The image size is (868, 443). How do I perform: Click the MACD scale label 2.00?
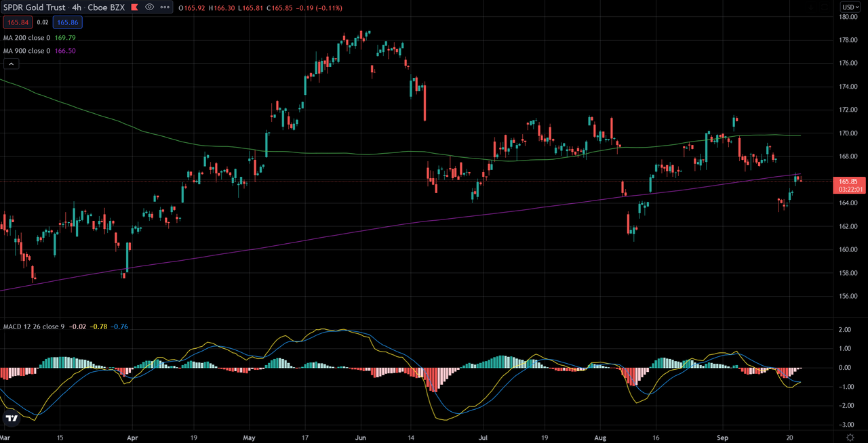pyautogui.click(x=845, y=329)
